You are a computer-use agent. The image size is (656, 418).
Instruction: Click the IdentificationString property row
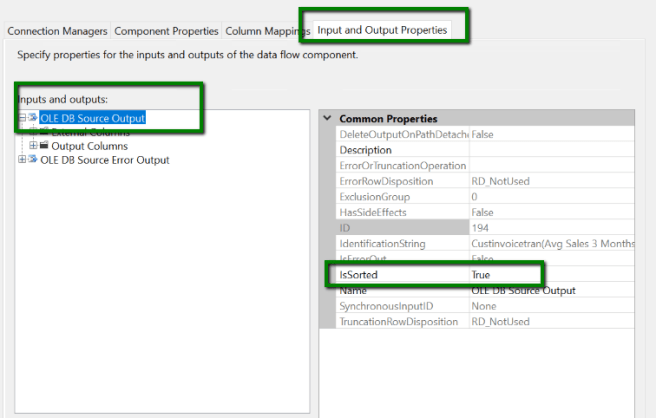click(400, 243)
